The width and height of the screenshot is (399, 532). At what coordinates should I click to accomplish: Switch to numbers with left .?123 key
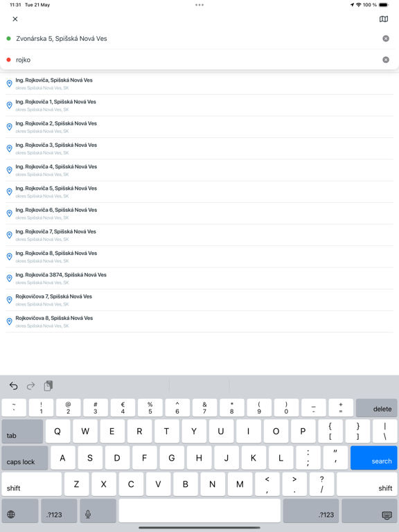[59, 511]
